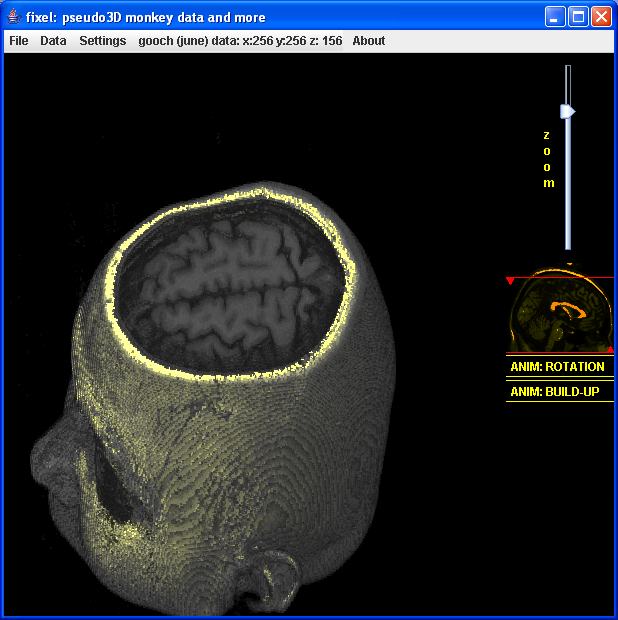Screen dimensions: 618x620
Task: Open the About menu
Action: 368,41
